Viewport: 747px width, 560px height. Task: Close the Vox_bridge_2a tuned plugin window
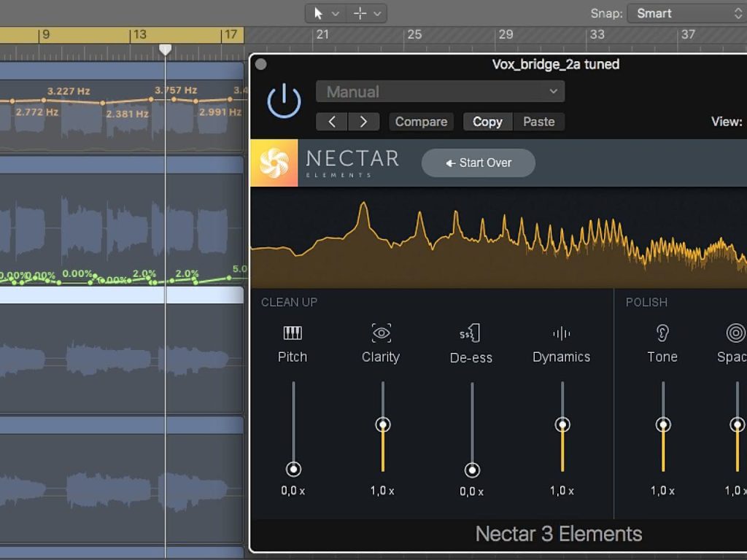pyautogui.click(x=260, y=64)
